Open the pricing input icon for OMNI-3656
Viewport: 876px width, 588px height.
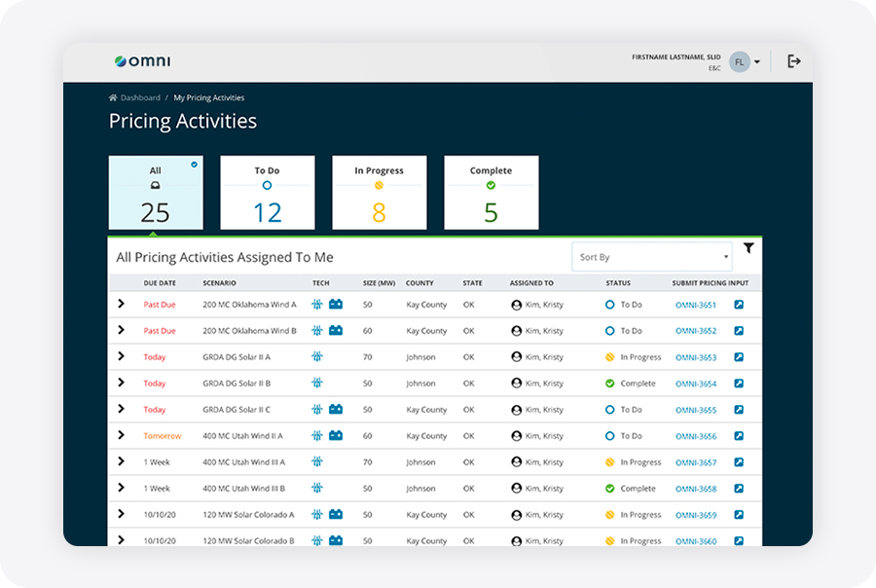(x=739, y=436)
